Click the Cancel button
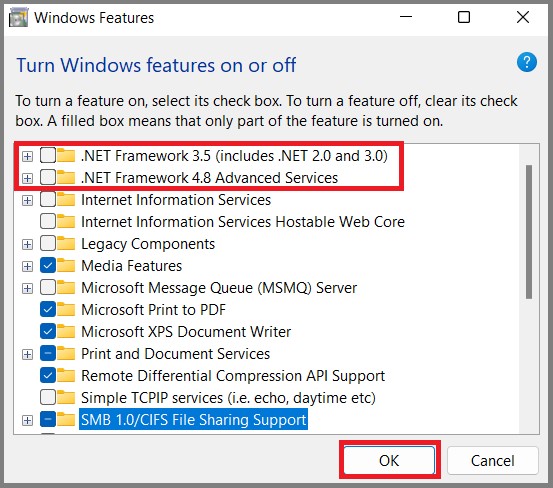The width and height of the screenshot is (553, 488). point(493,460)
